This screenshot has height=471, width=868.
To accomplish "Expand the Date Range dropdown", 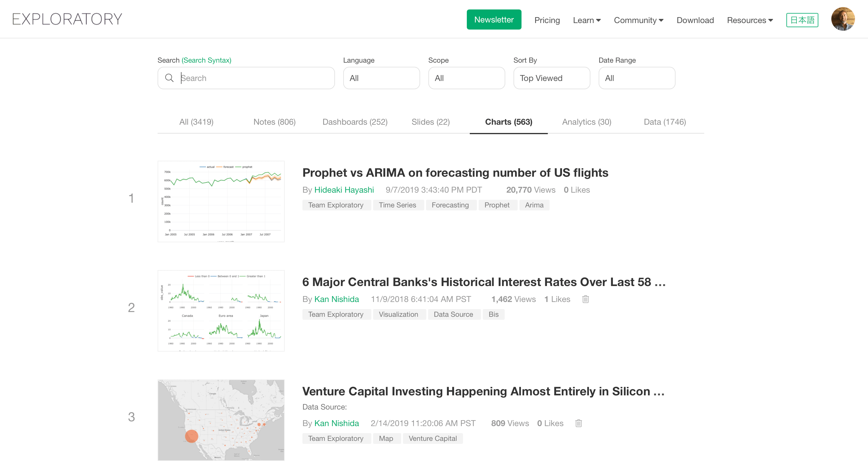I will [637, 78].
